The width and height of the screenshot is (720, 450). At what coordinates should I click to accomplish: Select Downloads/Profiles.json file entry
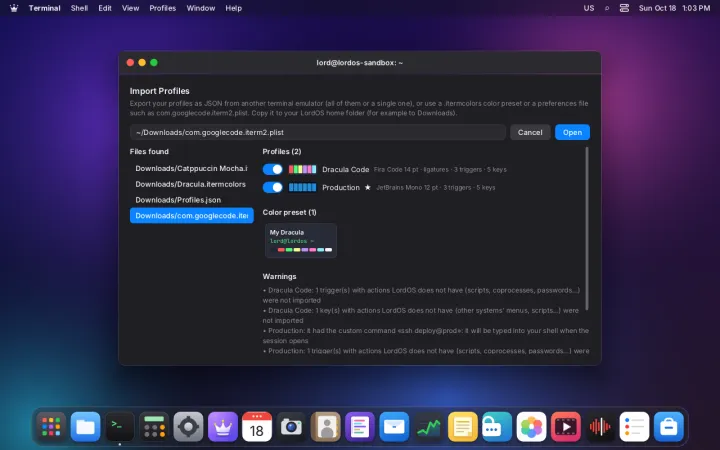click(191, 200)
